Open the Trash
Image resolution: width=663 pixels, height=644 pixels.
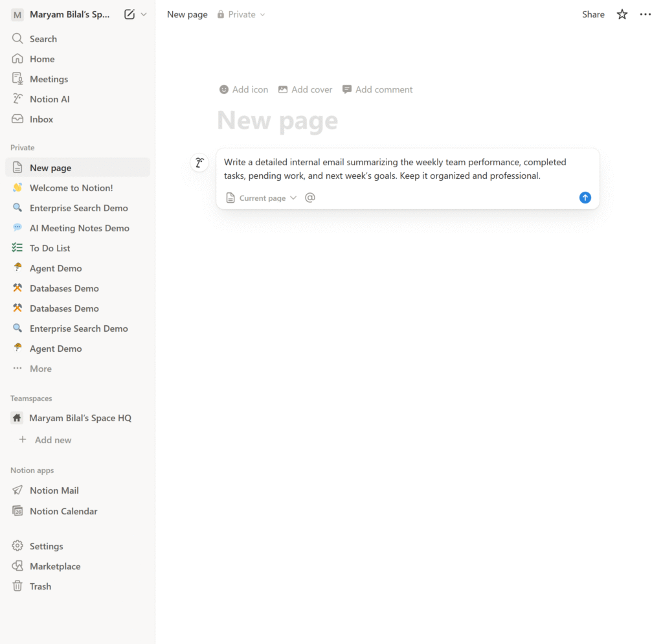click(41, 586)
